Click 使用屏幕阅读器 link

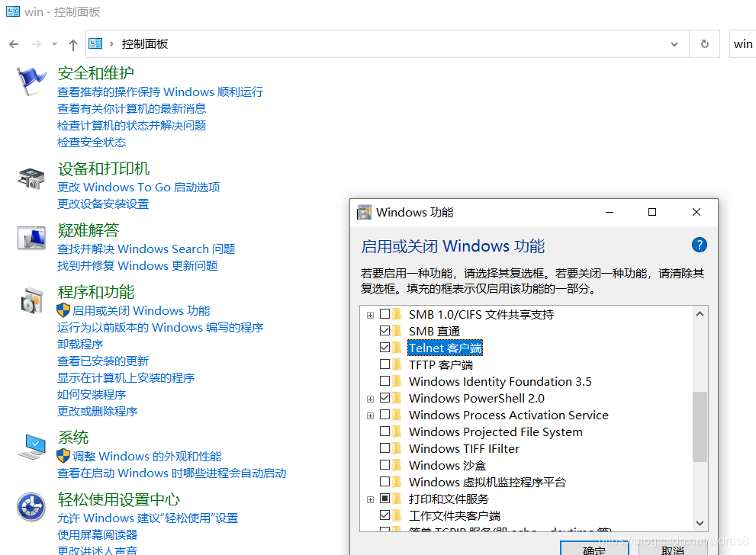pos(98,534)
